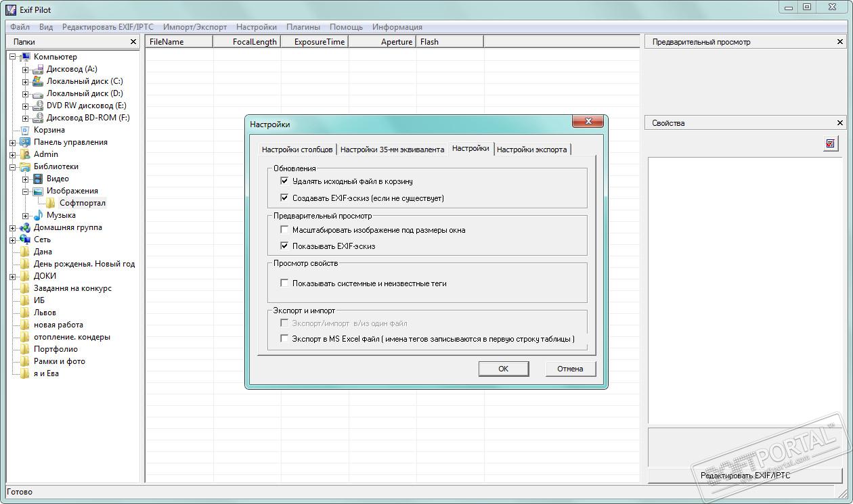Viewport: 853px width, 504px height.
Task: Click the Библиотеки libraries icon
Action: click(25, 166)
